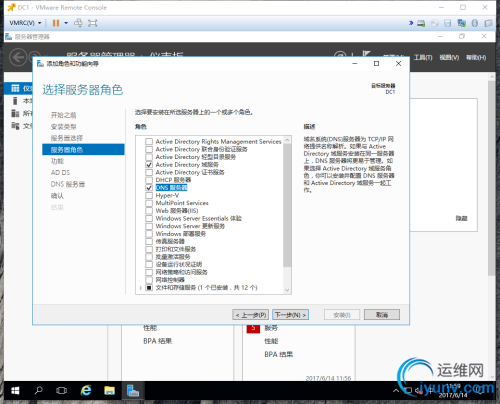Select the file services icon in Server Manager sidebar
Screen dimensions: 500x404
15,126
